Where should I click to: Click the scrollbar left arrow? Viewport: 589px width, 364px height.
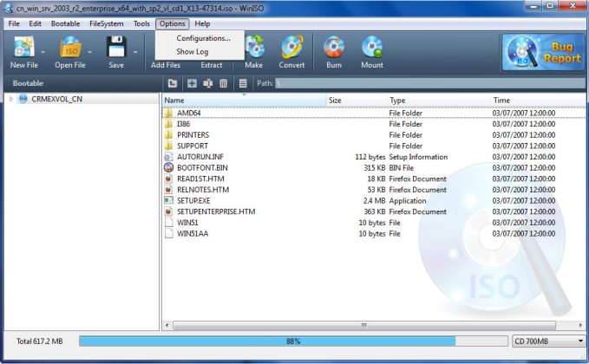pos(167,325)
